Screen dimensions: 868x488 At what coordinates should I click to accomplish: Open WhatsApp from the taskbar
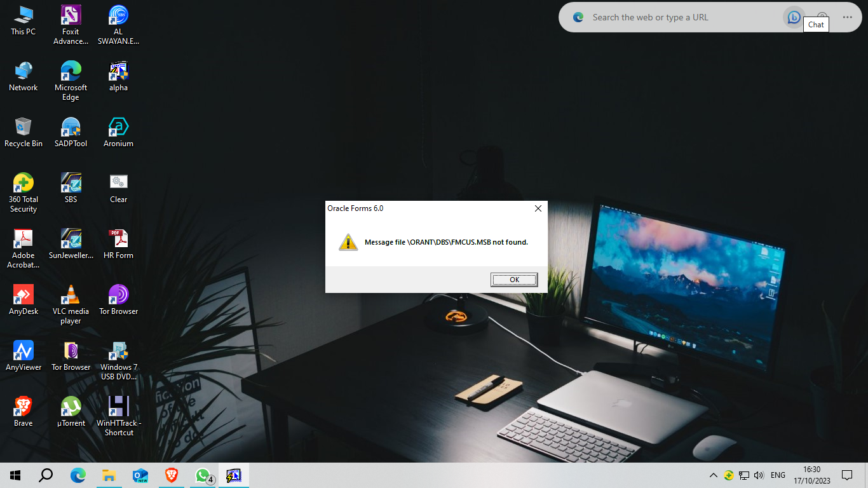tap(203, 475)
